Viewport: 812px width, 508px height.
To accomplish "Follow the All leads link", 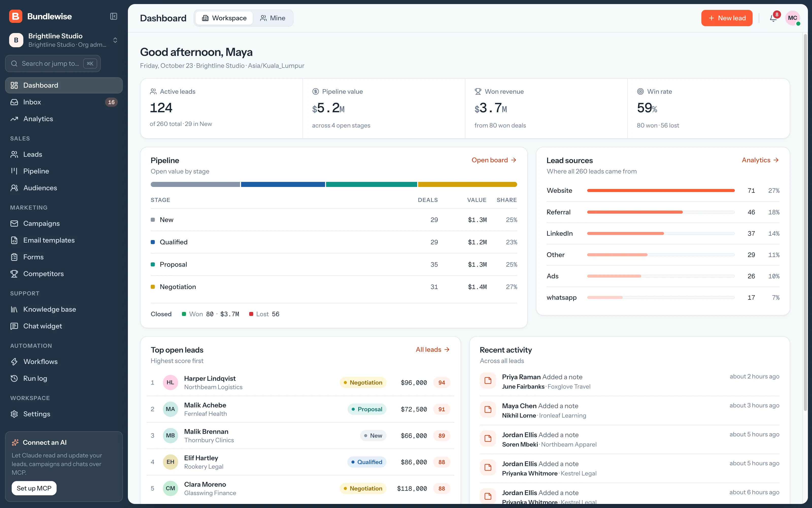I will (433, 350).
